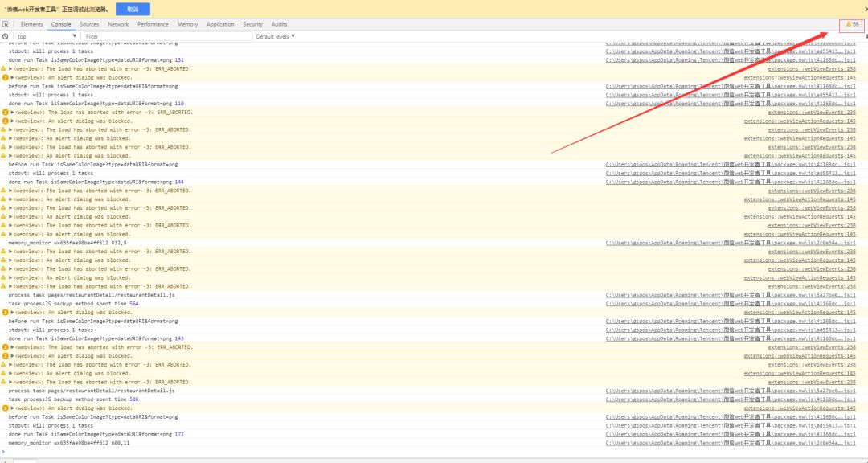Open the Sources tab

(89, 24)
